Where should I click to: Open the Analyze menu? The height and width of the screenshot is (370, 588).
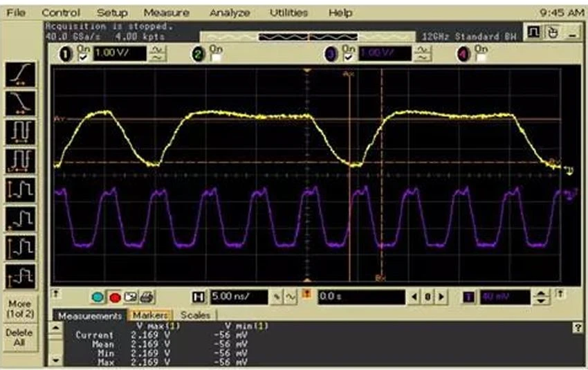[230, 12]
